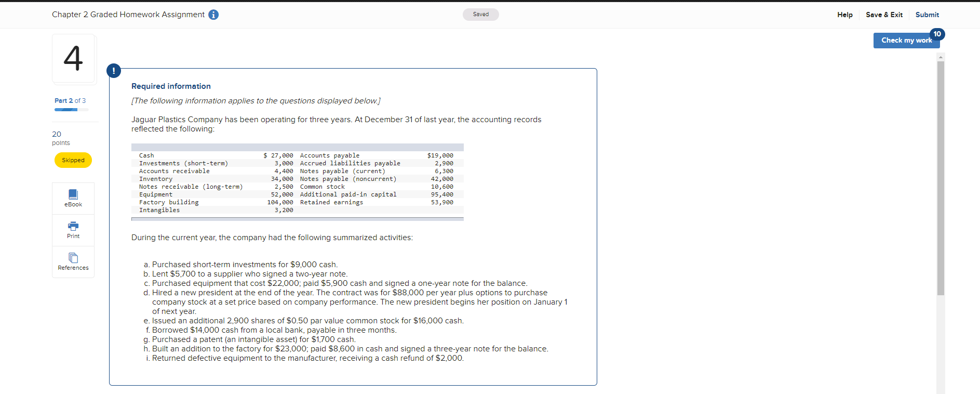This screenshot has width=980, height=394.
Task: Click the Accounts receivable row label
Action: tap(174, 171)
